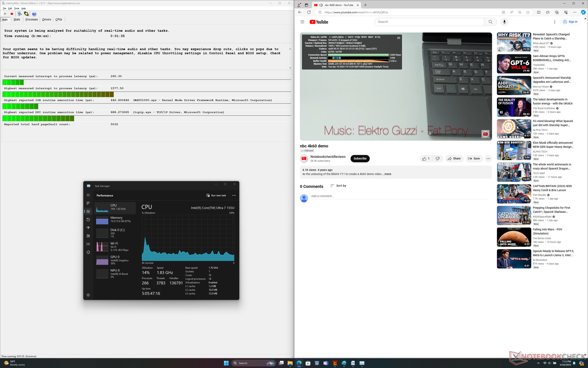Dislike the nbc 4k60 demo video

point(438,159)
